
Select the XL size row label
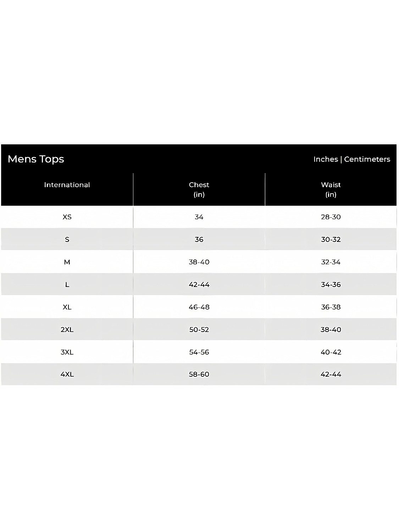[67, 307]
